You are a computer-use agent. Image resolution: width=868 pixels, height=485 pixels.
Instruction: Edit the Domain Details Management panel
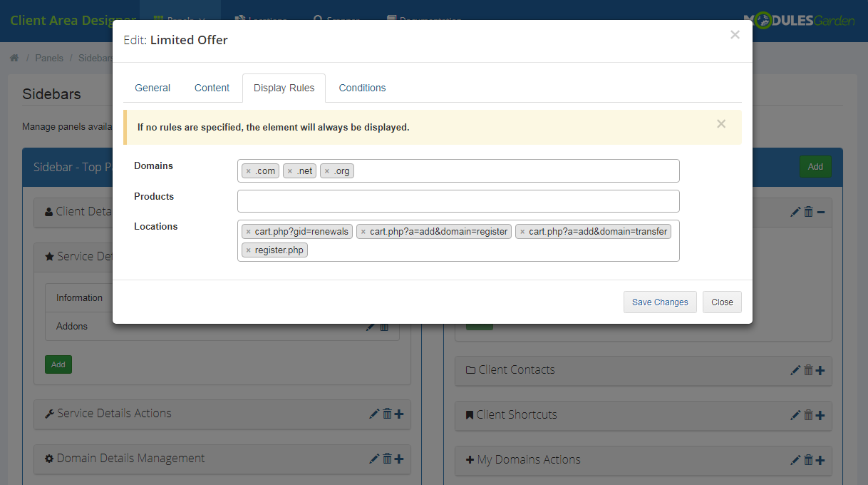373,459
